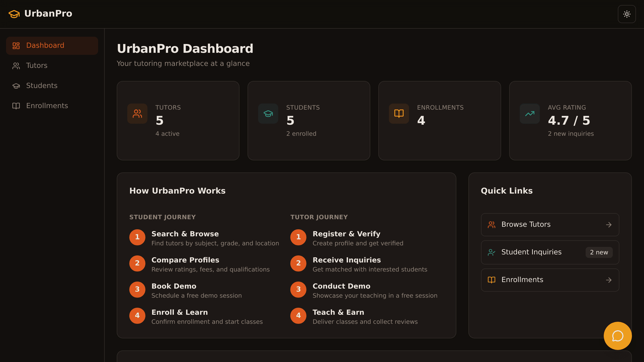
Task: Click the 'Teach & Earn' step title
Action: click(x=338, y=312)
